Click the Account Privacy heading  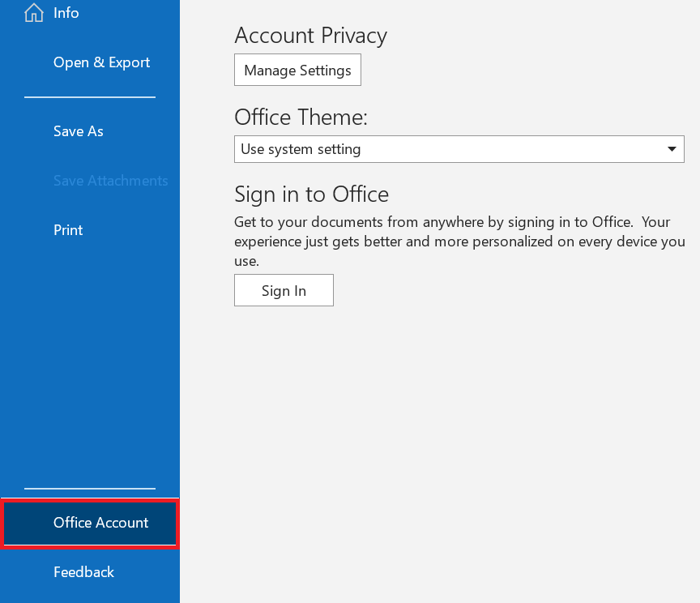click(x=311, y=36)
